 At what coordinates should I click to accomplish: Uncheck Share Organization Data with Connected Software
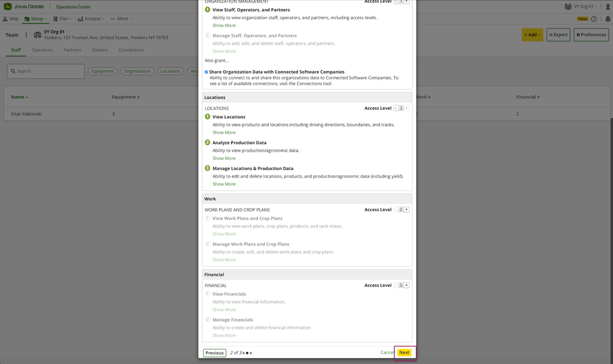pyautogui.click(x=206, y=72)
